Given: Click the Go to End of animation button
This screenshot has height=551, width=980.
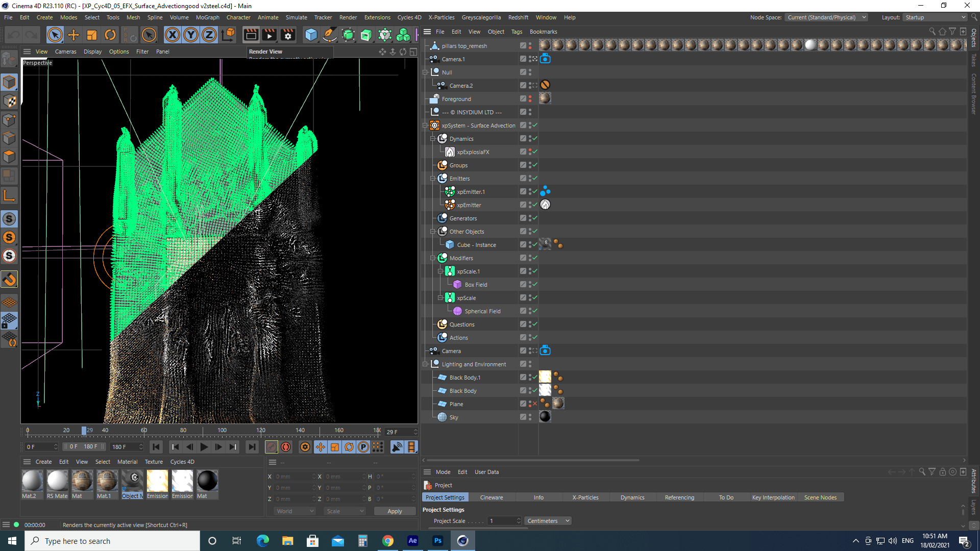Looking at the screenshot, I should (x=252, y=447).
